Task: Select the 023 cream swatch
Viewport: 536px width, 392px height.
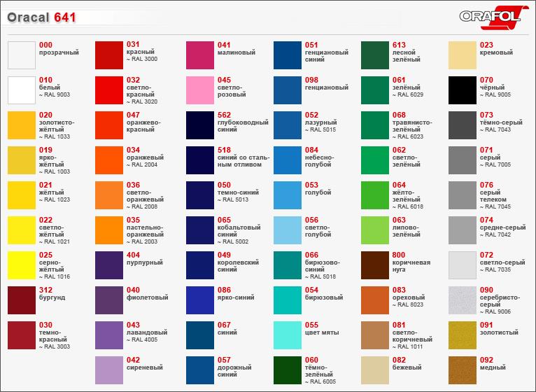Action: (x=462, y=55)
